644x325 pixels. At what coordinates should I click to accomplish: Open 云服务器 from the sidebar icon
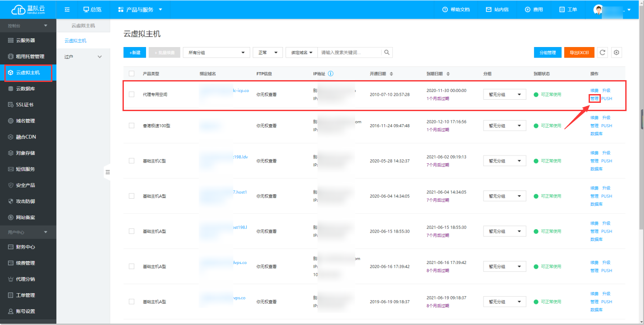tap(11, 41)
